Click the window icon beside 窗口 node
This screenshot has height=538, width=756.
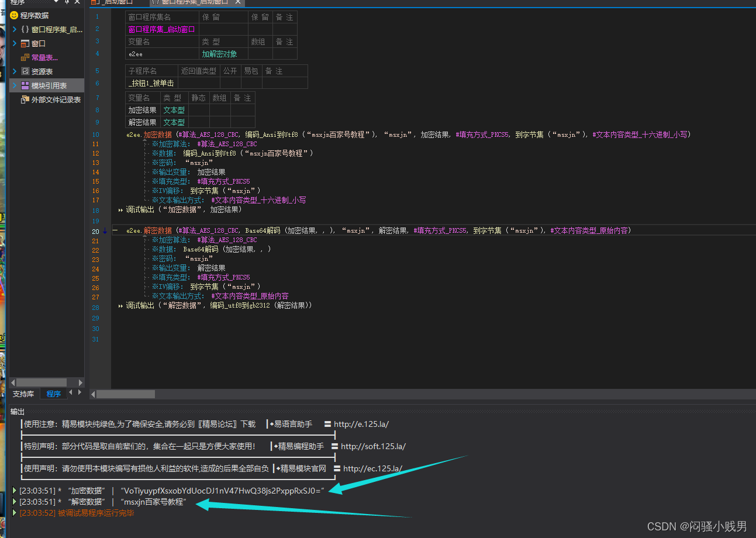coord(25,43)
